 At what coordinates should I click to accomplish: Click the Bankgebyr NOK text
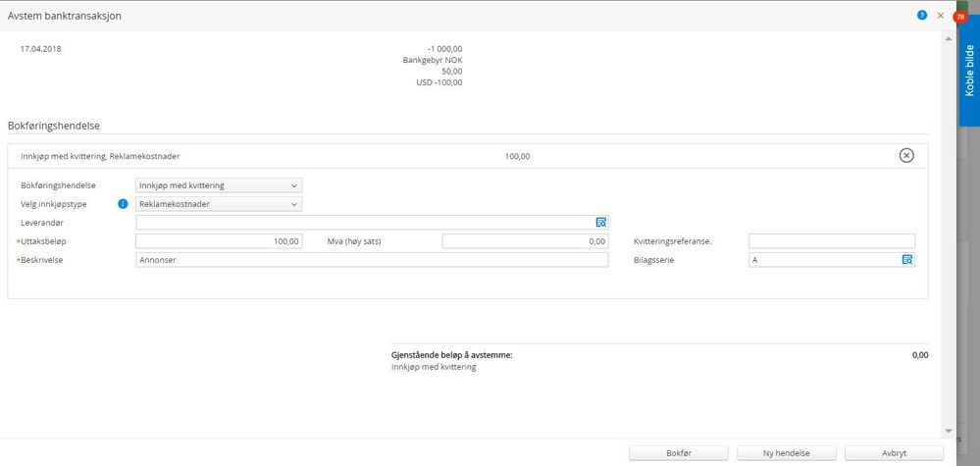[434, 60]
